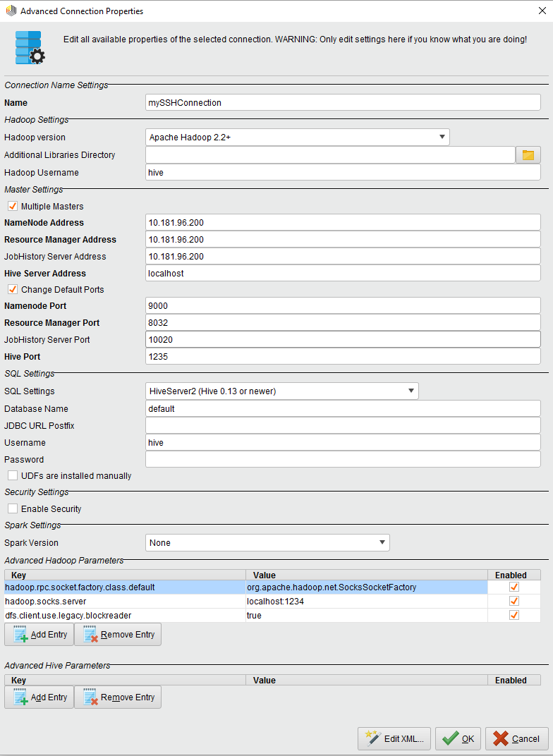Image resolution: width=553 pixels, height=756 pixels.
Task: Check UDFs are installed manually
Action: click(13, 476)
